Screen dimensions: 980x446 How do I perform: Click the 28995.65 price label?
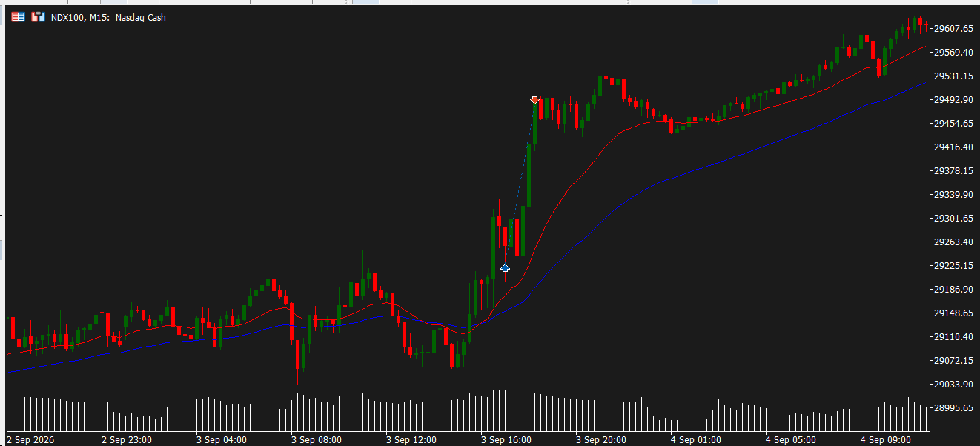954,408
